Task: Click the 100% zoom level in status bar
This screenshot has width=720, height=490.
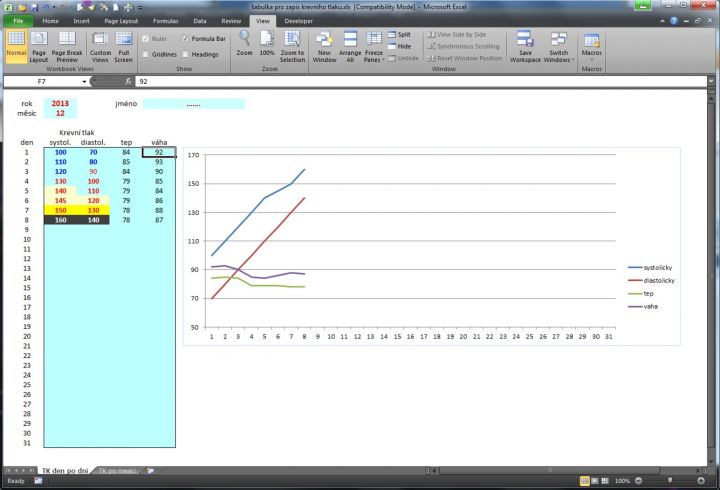Action: pyautogui.click(x=622, y=481)
